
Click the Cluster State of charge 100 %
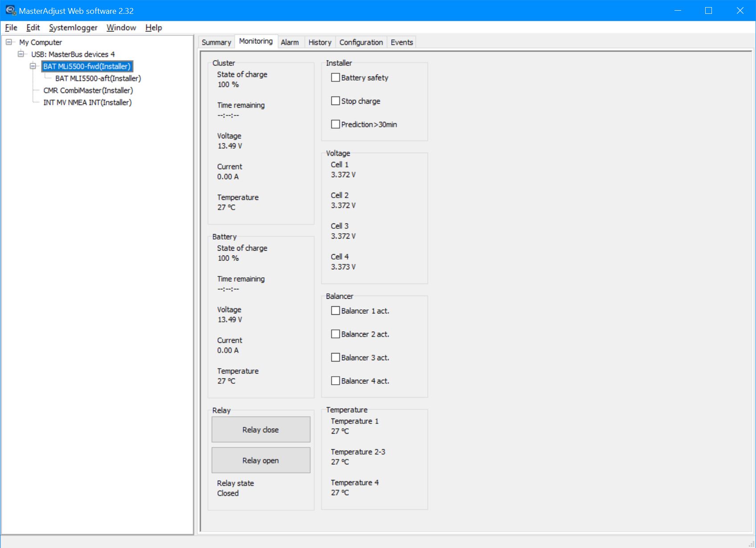(x=228, y=85)
